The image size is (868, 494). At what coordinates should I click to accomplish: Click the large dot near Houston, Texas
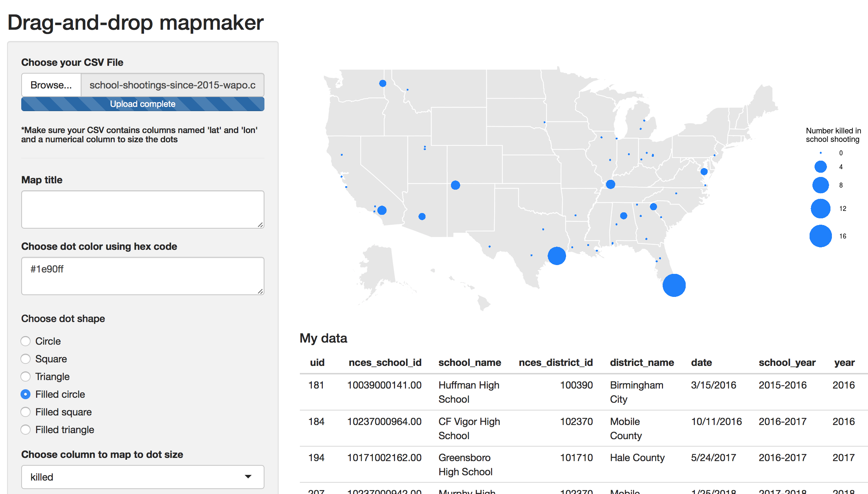coord(556,256)
